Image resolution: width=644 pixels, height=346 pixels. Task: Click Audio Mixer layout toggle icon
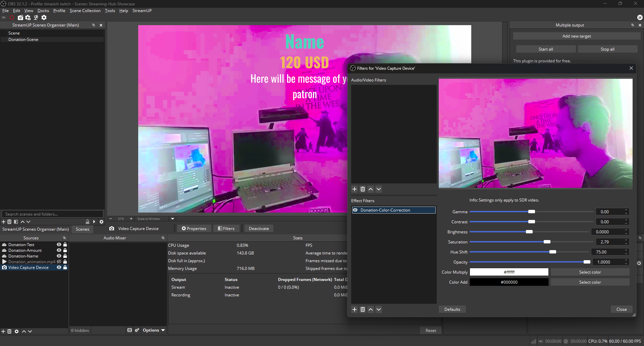pos(129,330)
